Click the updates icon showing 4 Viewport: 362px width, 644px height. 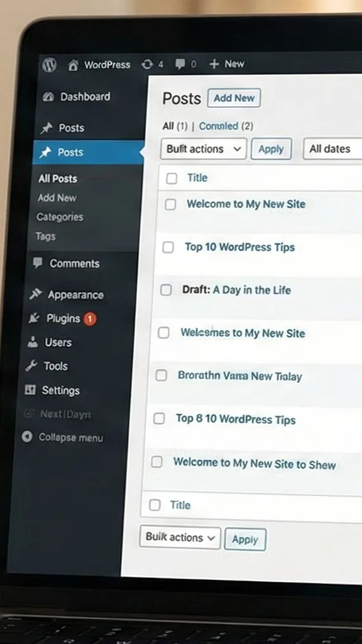coord(147,65)
